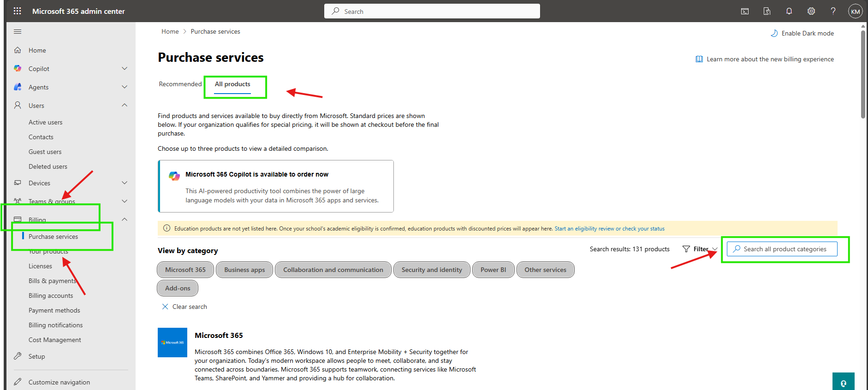Filter by Power BI category
Viewport: 868px width, 390px height.
493,270
